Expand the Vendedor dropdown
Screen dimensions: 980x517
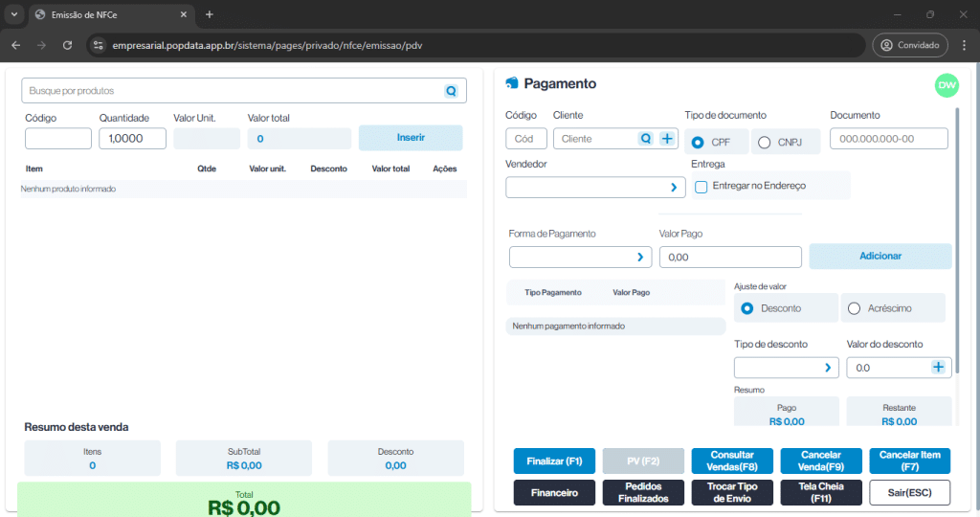coord(674,188)
